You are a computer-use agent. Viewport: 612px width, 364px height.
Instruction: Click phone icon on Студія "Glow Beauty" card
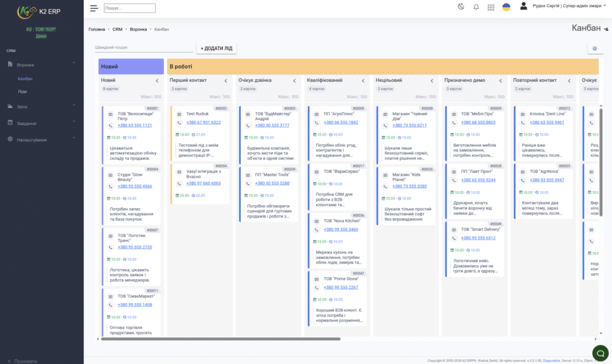point(111,186)
